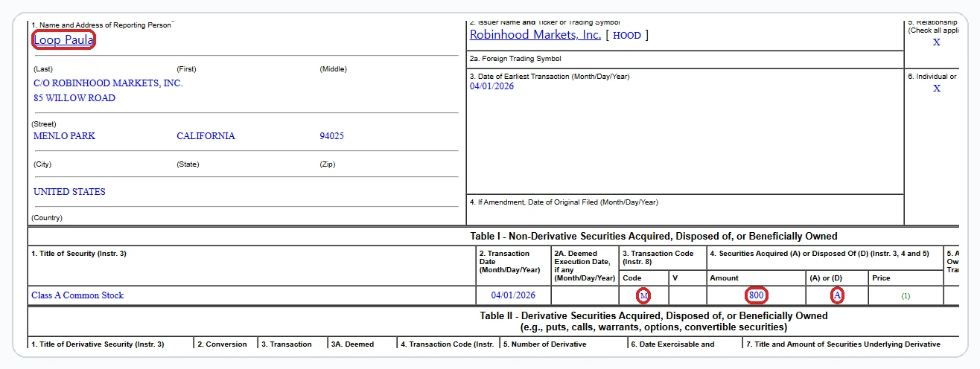980x369 pixels.
Task: Click the (City) field label
Action: (42, 164)
